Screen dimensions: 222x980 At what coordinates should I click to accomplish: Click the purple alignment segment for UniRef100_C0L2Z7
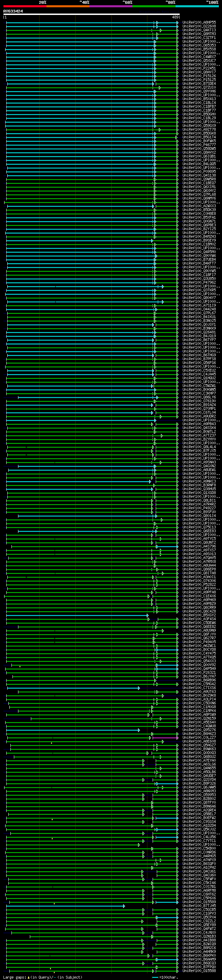165,738
